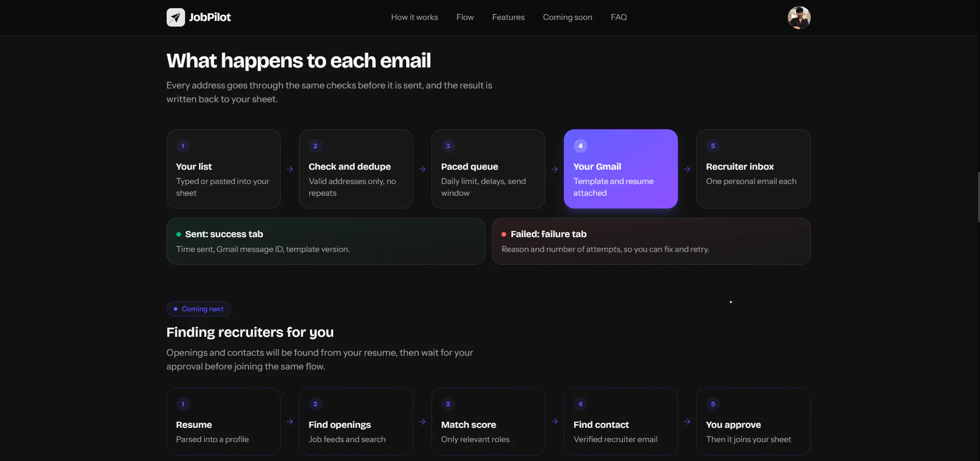Viewport: 980px width, 461px height.
Task: Open the user profile avatar
Action: pos(799,17)
